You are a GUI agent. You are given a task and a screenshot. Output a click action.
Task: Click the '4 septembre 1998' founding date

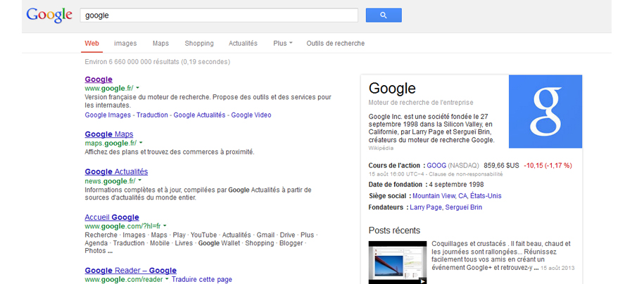click(x=456, y=184)
